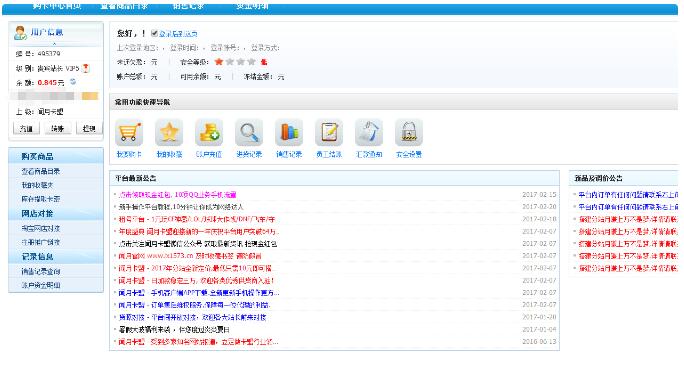
Task: Click the VIP5 level badge icon
Action: pos(86,68)
